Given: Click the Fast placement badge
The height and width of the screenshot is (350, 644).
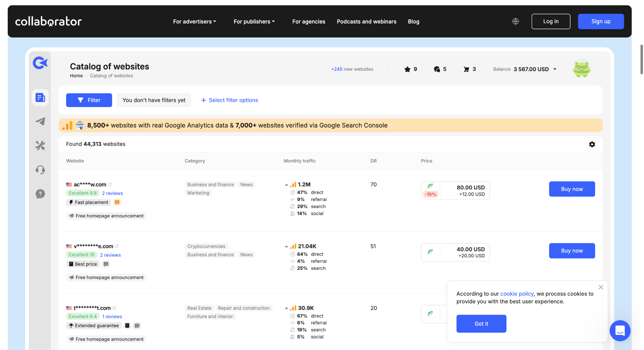Looking at the screenshot, I should 89,202.
